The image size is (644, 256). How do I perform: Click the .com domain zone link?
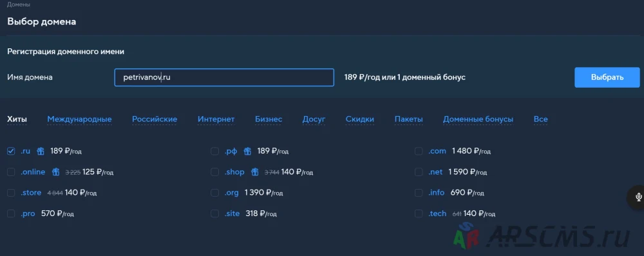(x=437, y=151)
